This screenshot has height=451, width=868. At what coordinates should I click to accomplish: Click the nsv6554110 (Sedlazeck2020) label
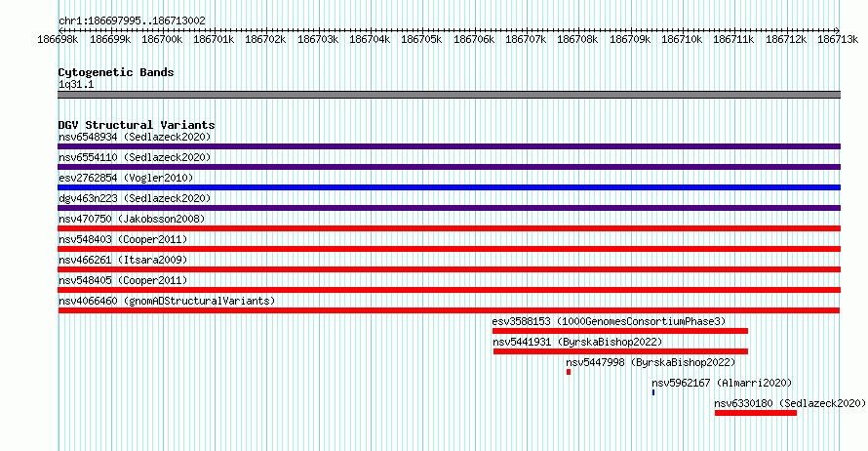[135, 157]
